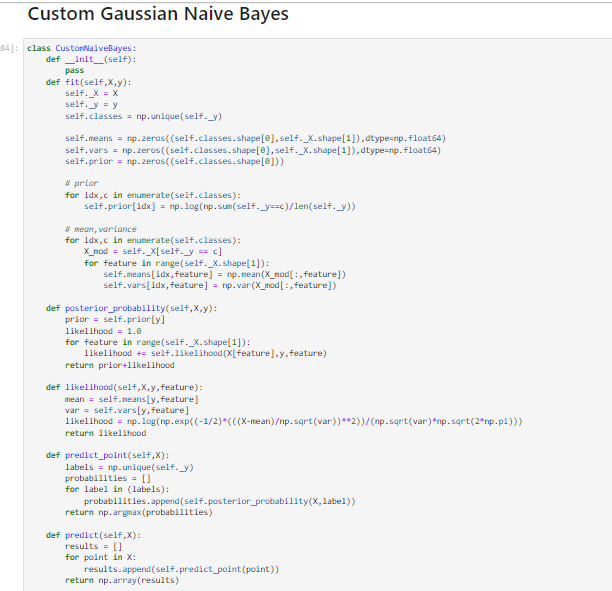Viewport: 612px width, 591px height.
Task: Click the 'return np.array(results)' line
Action: 122,580
